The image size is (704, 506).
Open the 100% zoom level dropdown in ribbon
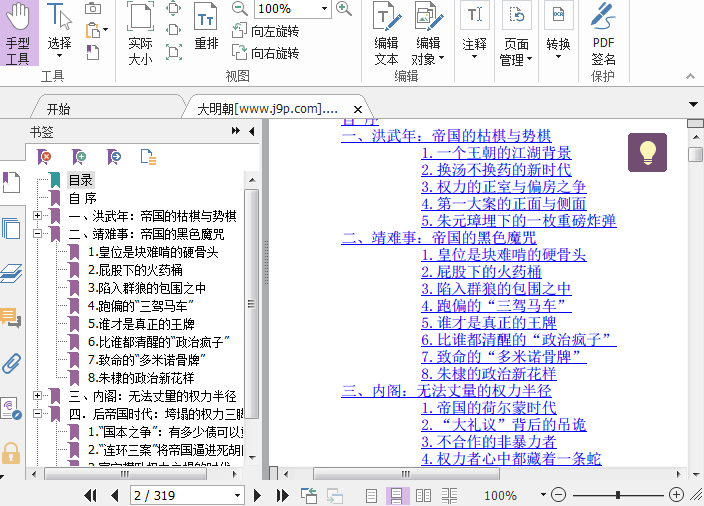[x=324, y=9]
